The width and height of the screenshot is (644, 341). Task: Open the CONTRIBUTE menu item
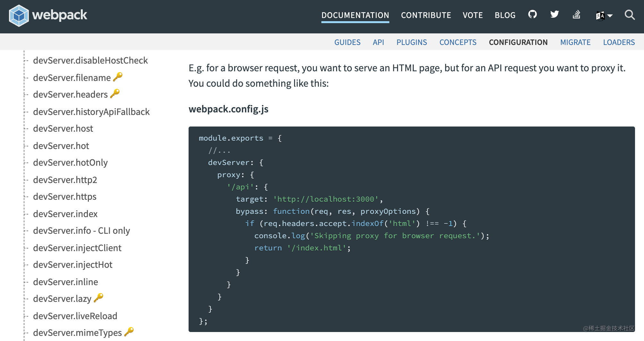pyautogui.click(x=426, y=15)
